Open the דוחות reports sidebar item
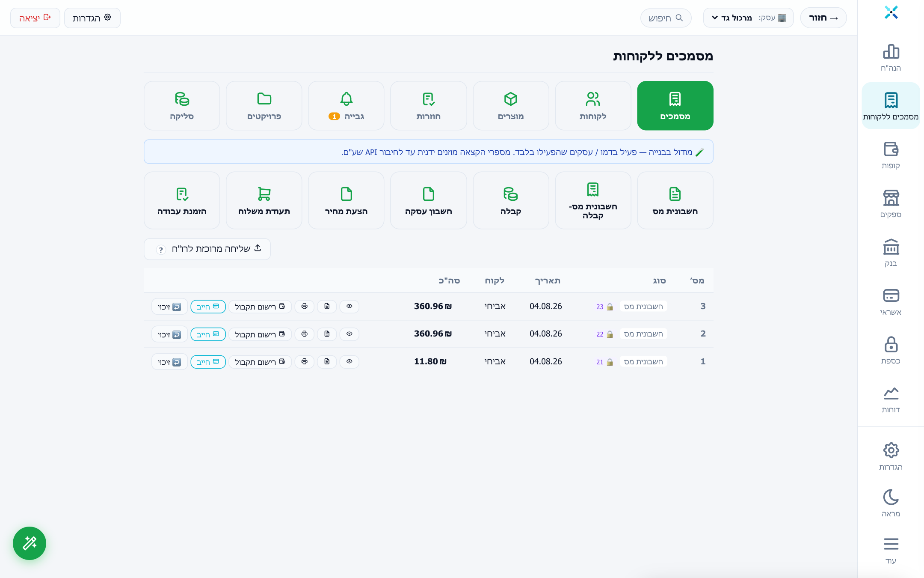 point(891,399)
